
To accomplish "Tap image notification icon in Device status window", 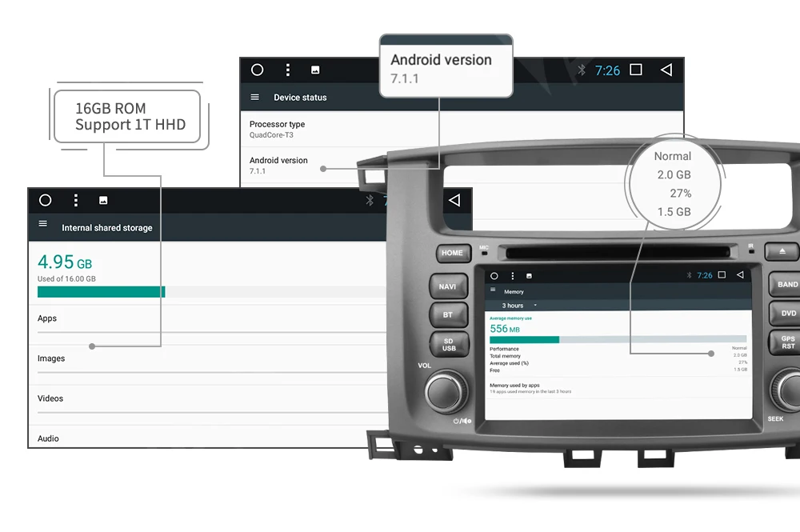I will point(315,70).
